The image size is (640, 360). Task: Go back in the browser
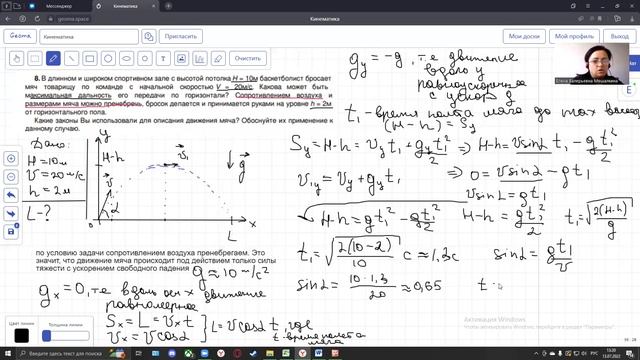[8, 19]
